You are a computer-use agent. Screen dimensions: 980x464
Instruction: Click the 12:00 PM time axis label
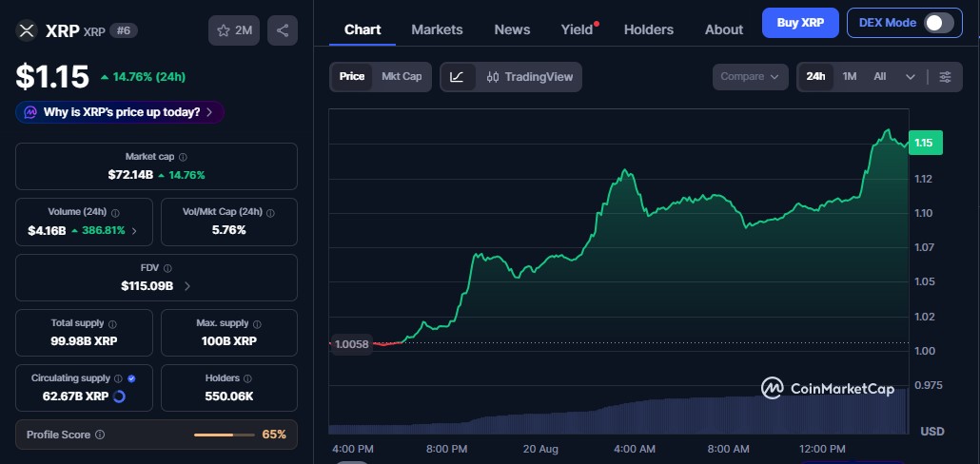[822, 449]
